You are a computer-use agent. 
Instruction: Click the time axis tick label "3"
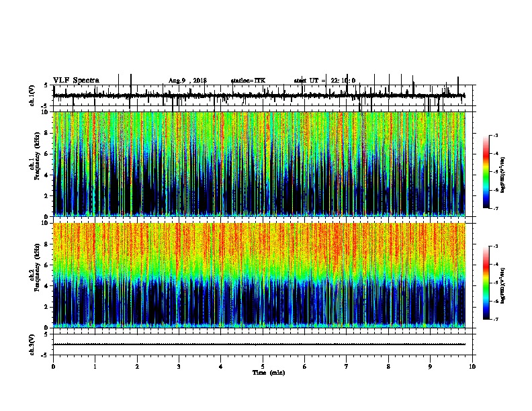pos(179,367)
